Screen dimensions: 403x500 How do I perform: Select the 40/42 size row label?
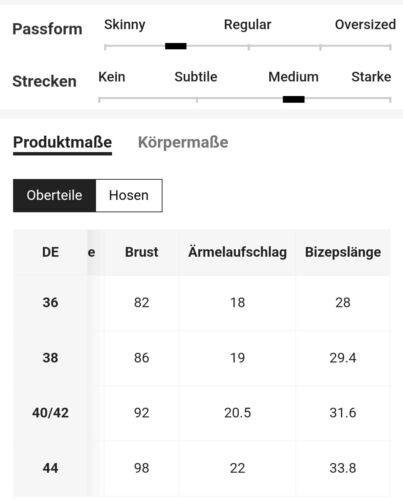coord(50,413)
